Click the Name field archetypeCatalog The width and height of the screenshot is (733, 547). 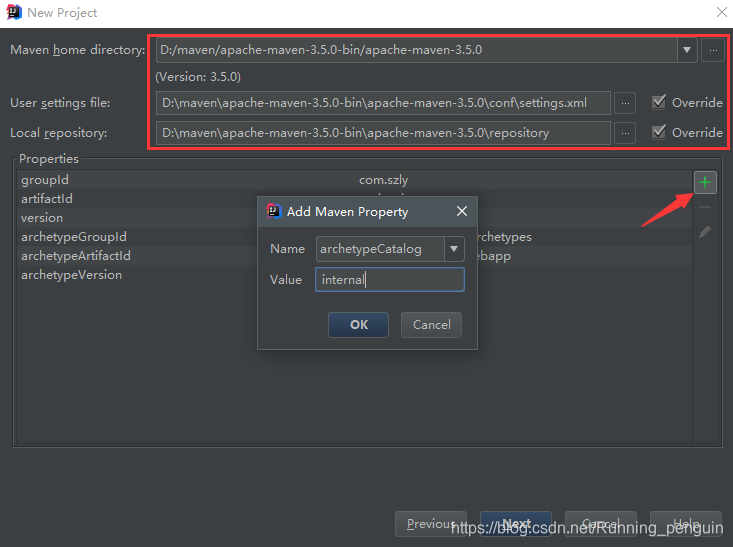coord(380,249)
